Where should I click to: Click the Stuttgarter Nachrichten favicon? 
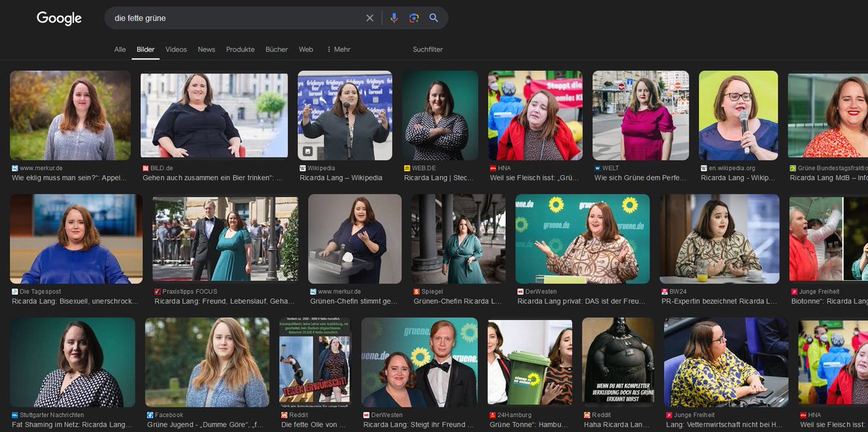tap(15, 415)
